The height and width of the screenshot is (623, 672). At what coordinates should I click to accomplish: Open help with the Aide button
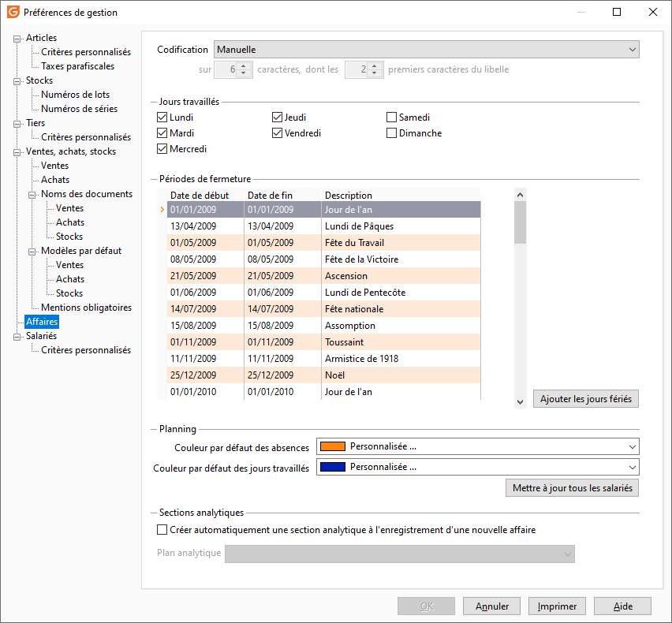point(622,606)
